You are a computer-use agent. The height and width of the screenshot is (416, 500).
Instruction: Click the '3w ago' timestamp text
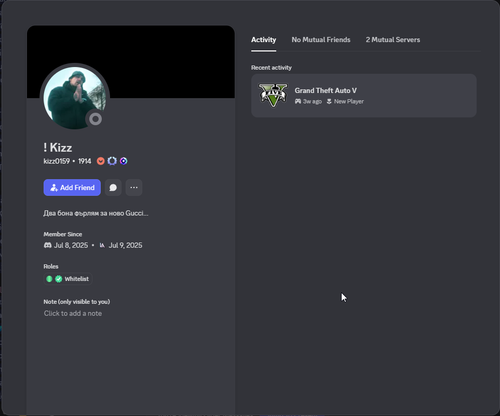(x=312, y=101)
